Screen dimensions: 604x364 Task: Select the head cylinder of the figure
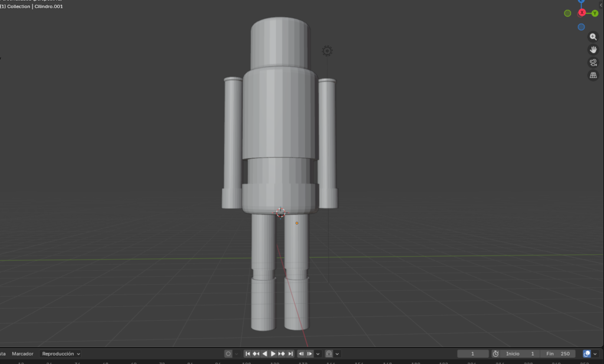[x=280, y=43]
